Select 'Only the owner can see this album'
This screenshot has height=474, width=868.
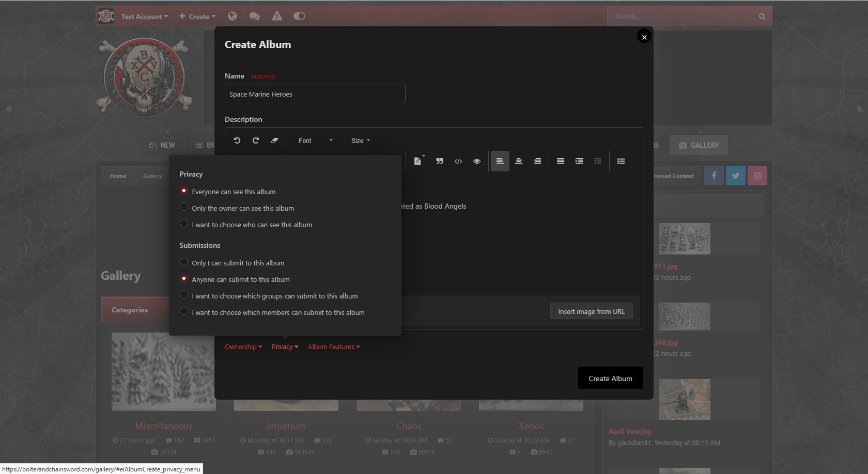coord(184,207)
